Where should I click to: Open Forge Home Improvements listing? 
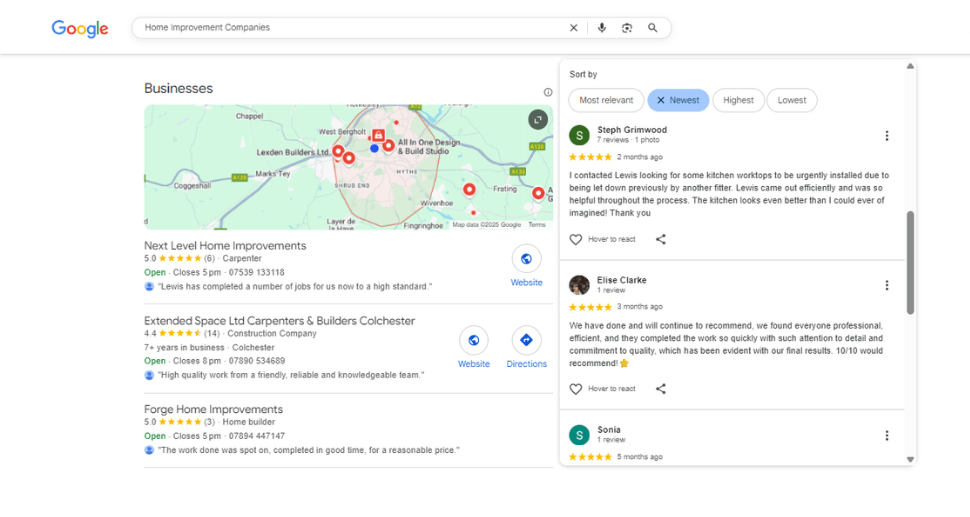(x=213, y=409)
